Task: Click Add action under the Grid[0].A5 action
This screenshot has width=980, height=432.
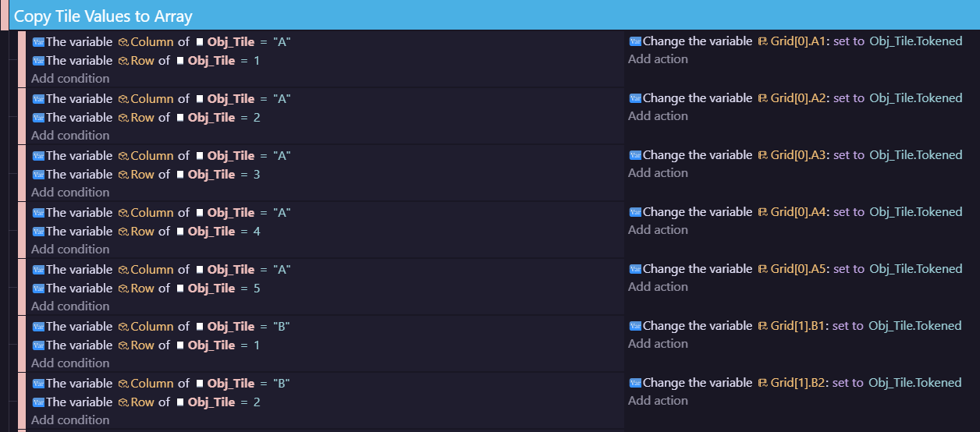Action: (658, 287)
